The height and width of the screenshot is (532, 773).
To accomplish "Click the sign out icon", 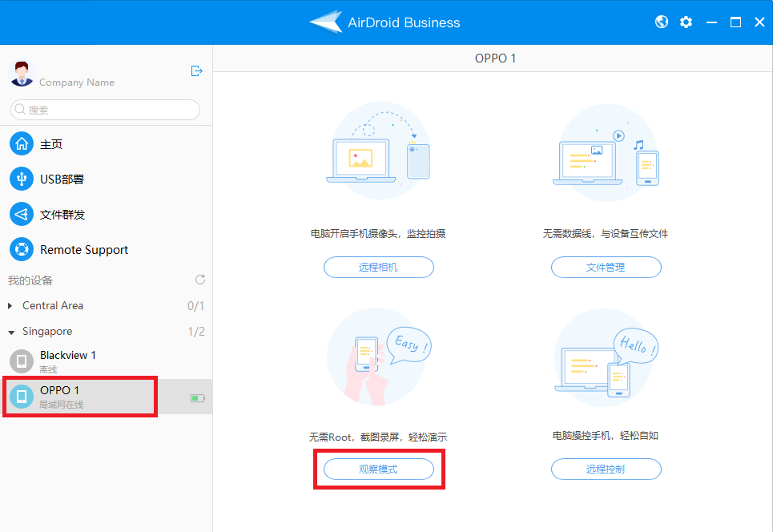I will tap(197, 71).
